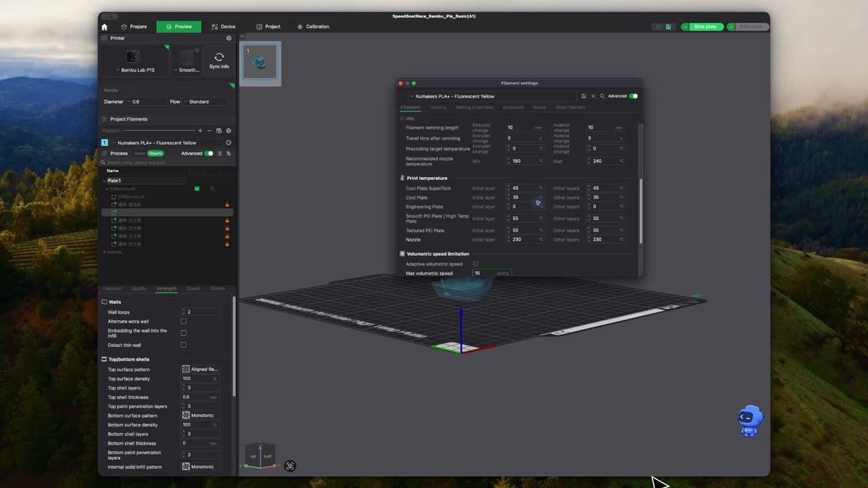Remove a filament with the minus icon
Viewport: 868px width, 488px height.
210,131
